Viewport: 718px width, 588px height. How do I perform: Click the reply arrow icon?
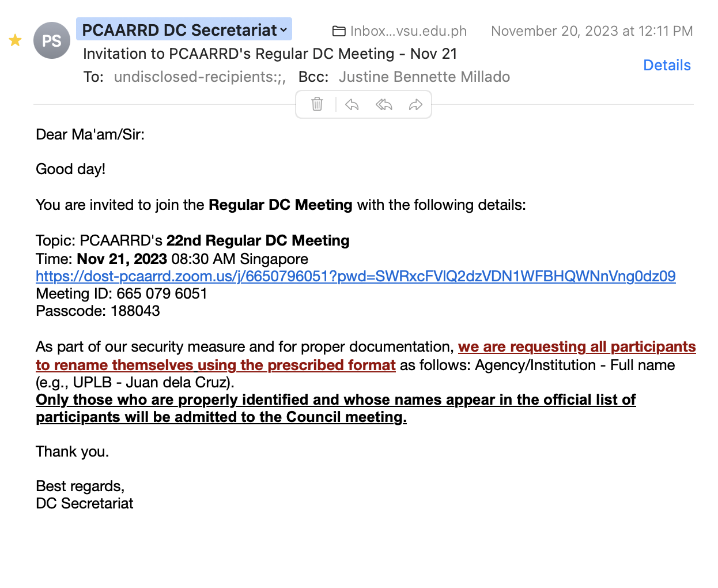point(352,104)
